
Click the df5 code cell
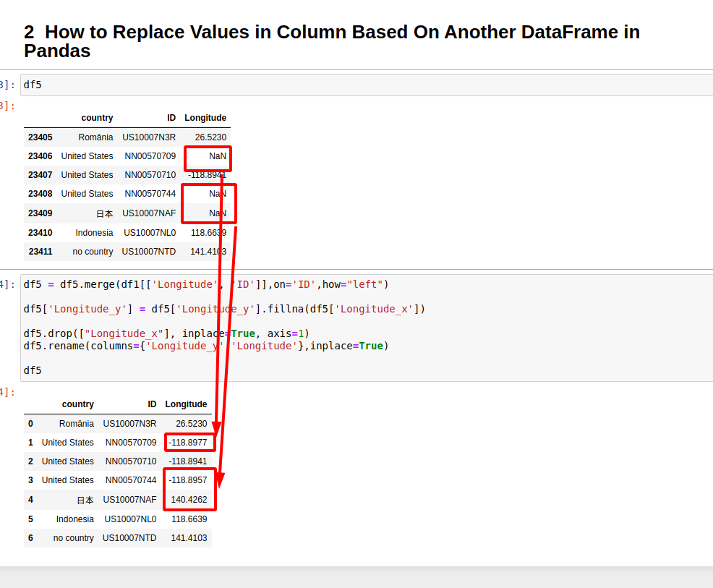33,85
